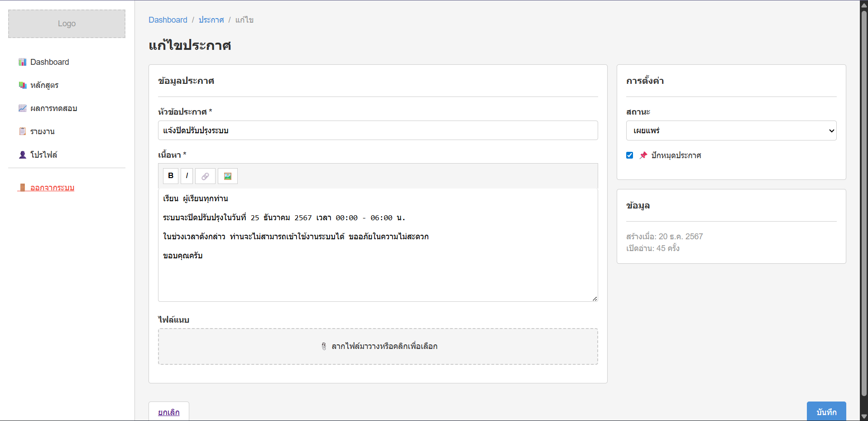Open the สถานะ dropdown showing เผยแพร่
This screenshot has width=868, height=421.
click(x=731, y=131)
